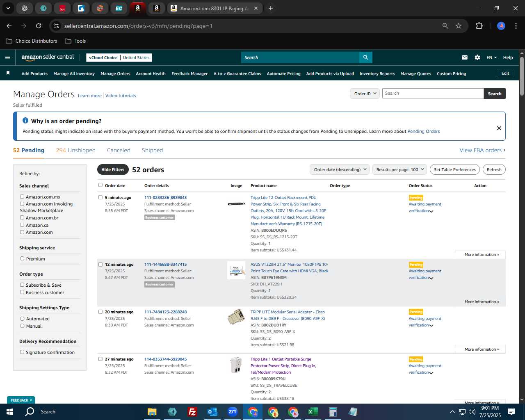Open the Chrome three-dot menu
The width and height of the screenshot is (525, 420).
pos(515,26)
